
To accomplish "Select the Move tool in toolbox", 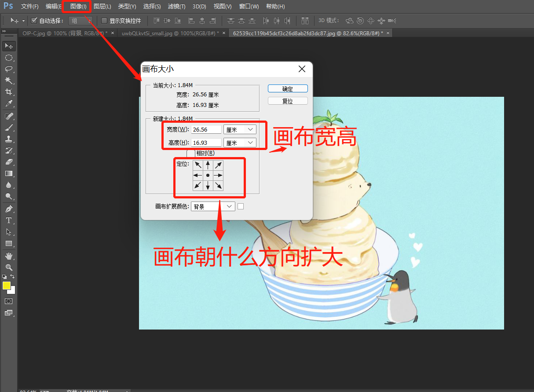I will [x=9, y=46].
